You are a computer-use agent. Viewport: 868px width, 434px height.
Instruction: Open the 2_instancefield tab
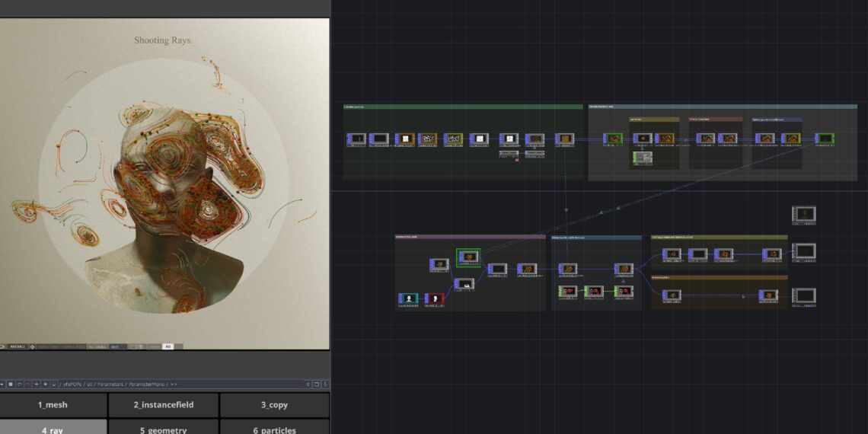163,405
